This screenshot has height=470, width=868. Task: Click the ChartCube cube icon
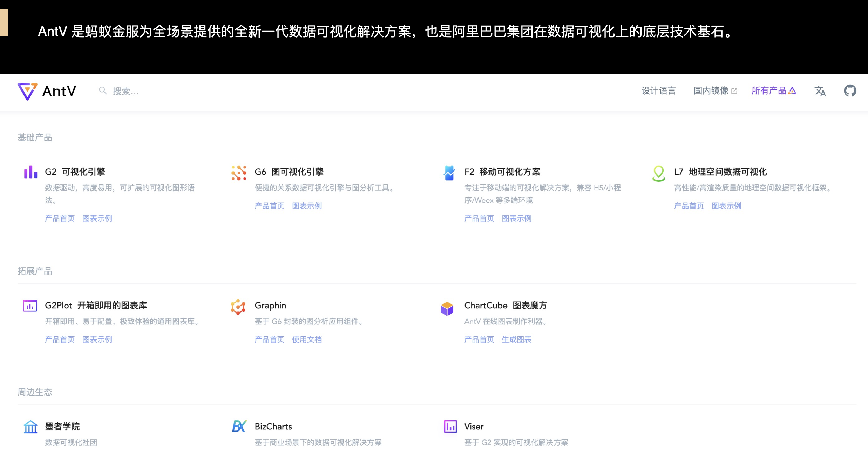pos(447,308)
